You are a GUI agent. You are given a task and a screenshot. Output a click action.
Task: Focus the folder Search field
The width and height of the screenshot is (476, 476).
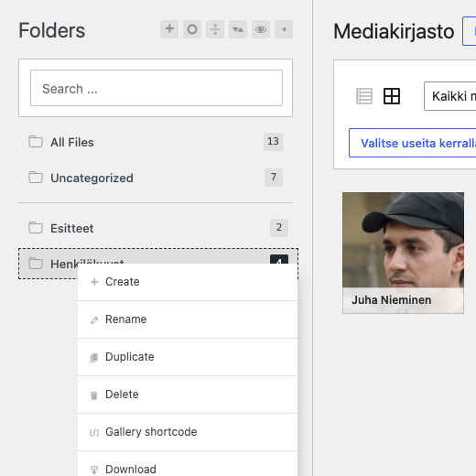click(157, 88)
